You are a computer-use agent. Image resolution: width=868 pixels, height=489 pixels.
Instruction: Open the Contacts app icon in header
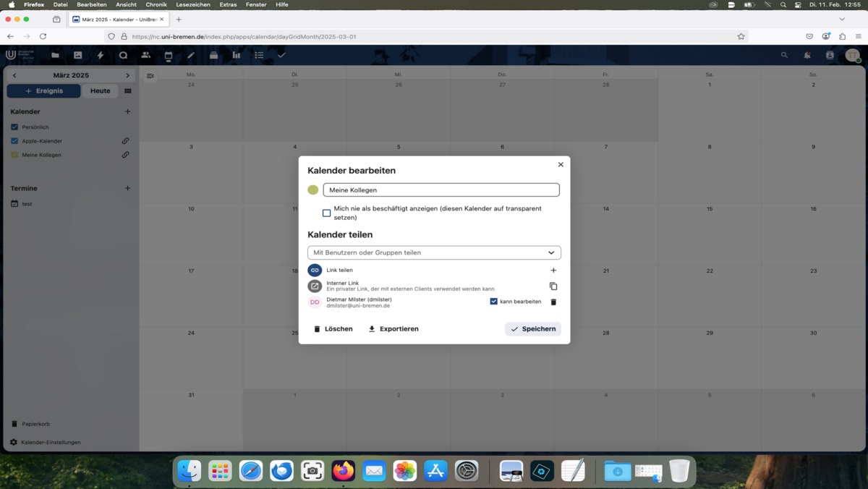pyautogui.click(x=146, y=55)
